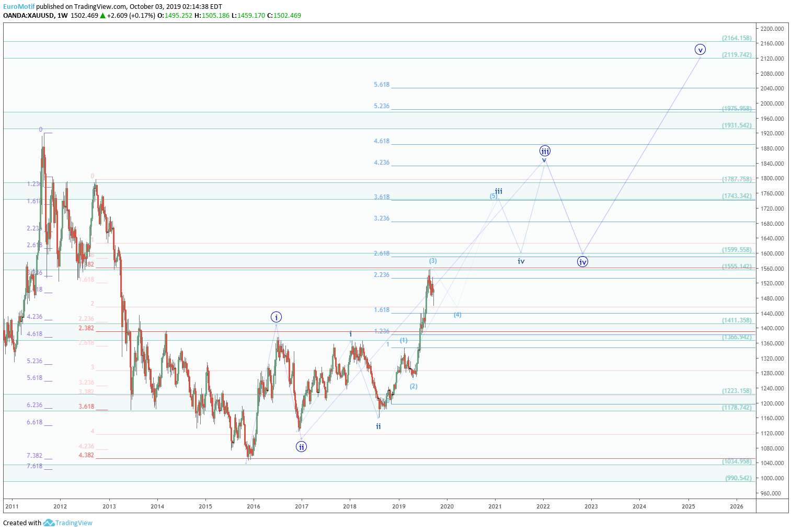Select the wave (4) label

coord(457,315)
